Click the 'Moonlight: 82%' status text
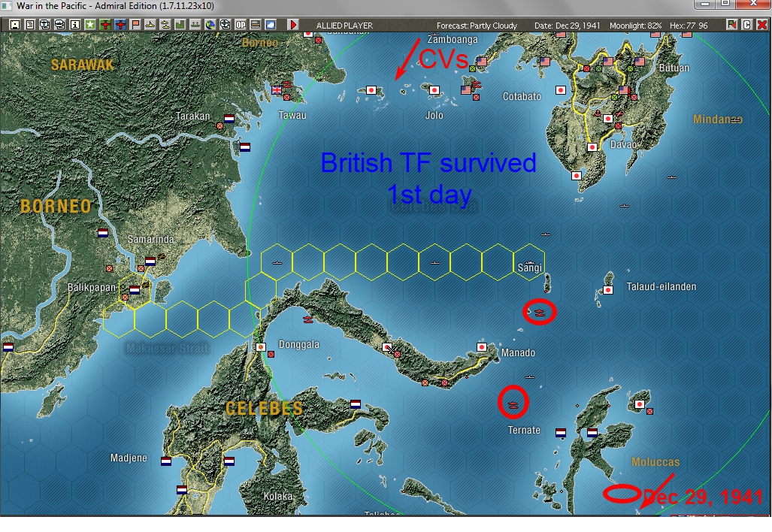 click(636, 26)
